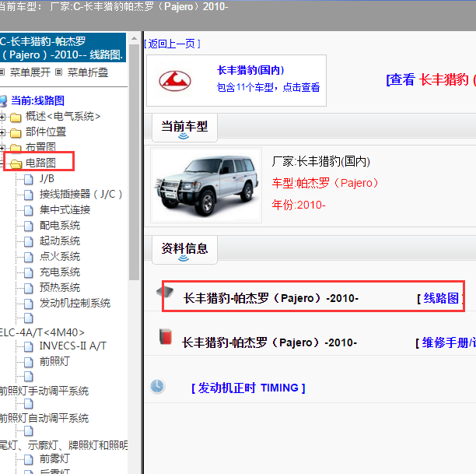Click the 充电系统 page icon
This screenshot has width=476, height=474.
pos(29,272)
